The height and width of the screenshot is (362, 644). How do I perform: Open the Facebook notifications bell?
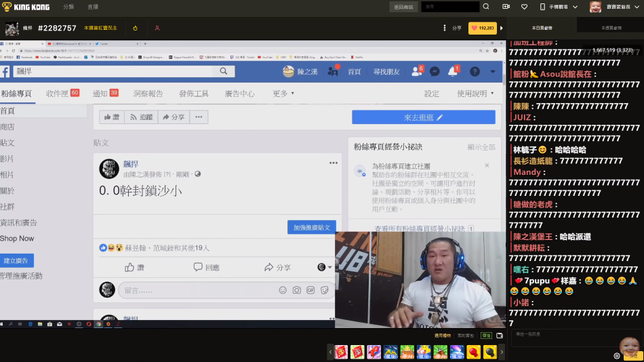(452, 71)
